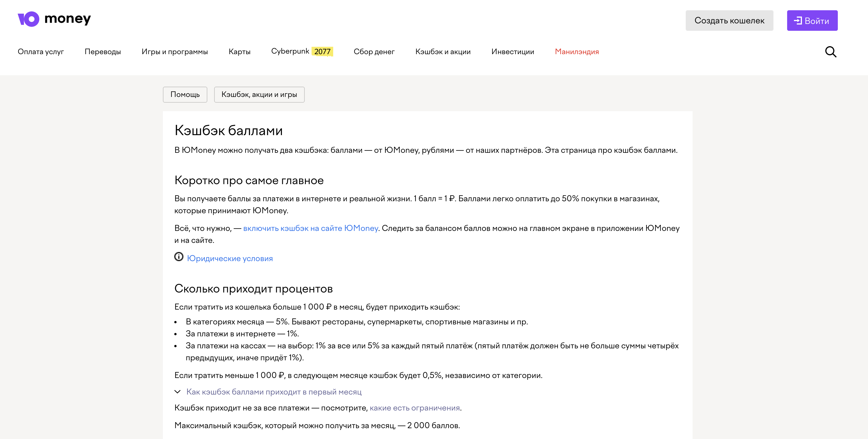
Task: Click the Сколько приходит процентов heading
Action: (253, 288)
